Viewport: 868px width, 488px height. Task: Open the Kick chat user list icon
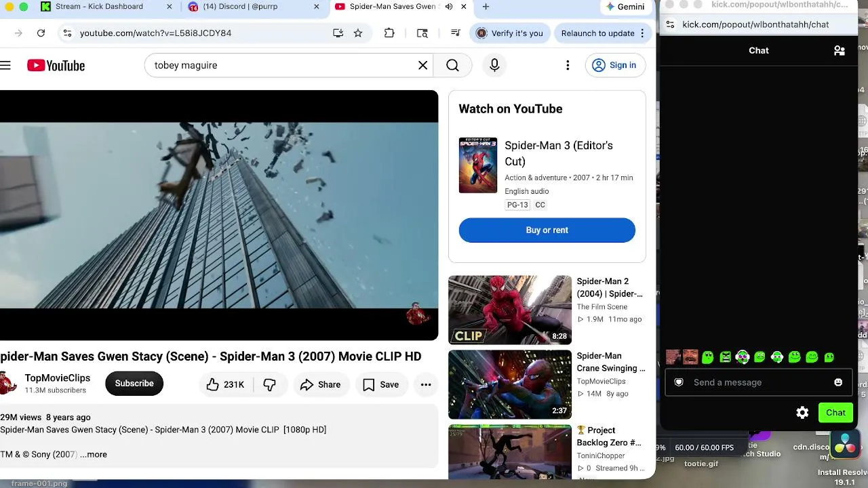click(839, 50)
